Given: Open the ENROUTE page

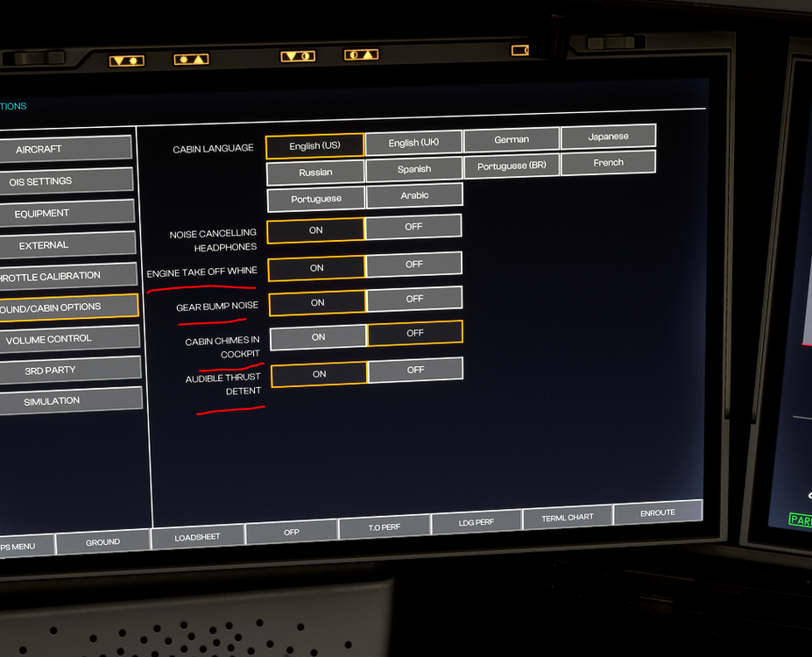Looking at the screenshot, I should click(658, 512).
